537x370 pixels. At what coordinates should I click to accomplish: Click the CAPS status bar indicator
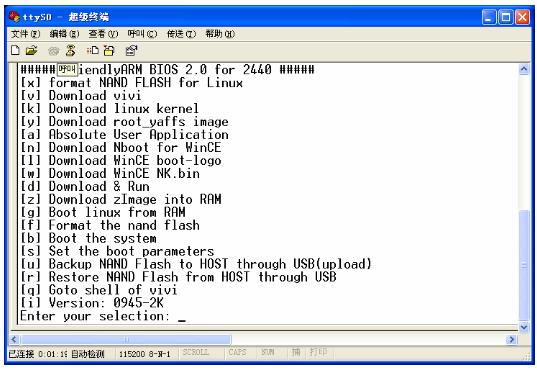237,352
